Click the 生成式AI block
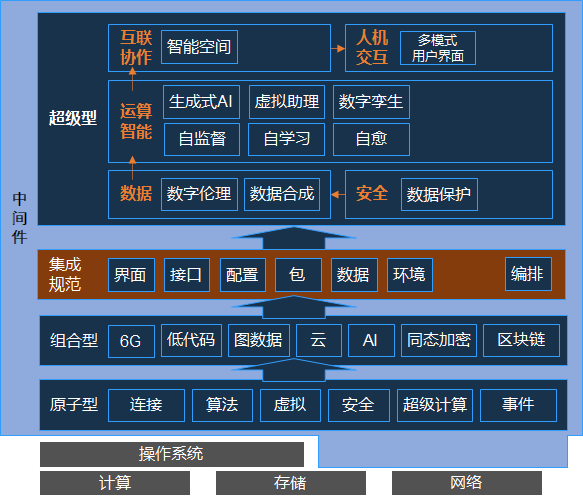Screen dimensions: 583x502 click(201, 102)
